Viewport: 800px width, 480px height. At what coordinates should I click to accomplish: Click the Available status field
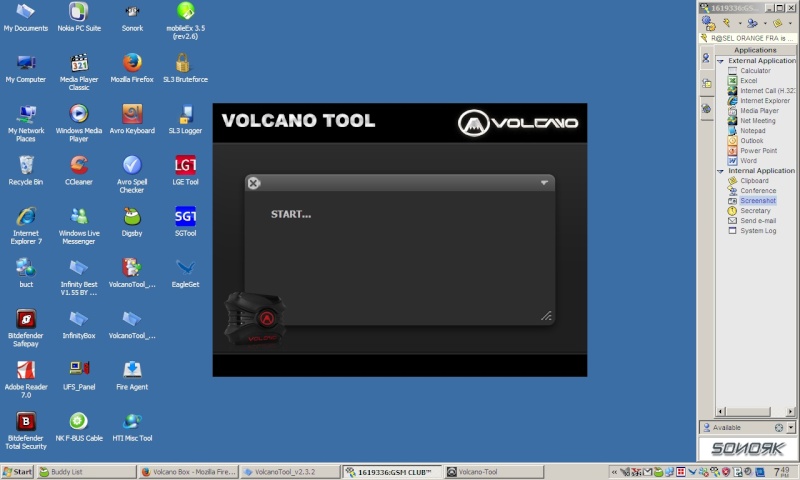click(743, 427)
